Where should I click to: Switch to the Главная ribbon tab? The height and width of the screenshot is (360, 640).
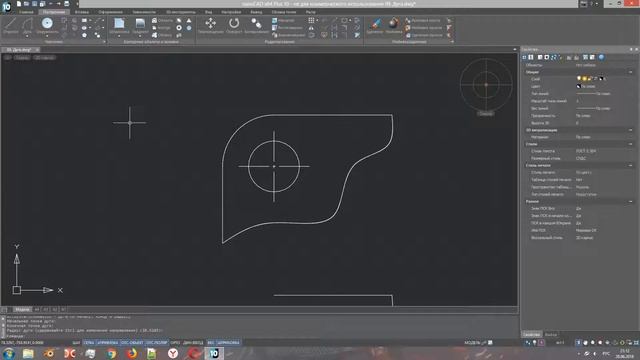point(26,12)
